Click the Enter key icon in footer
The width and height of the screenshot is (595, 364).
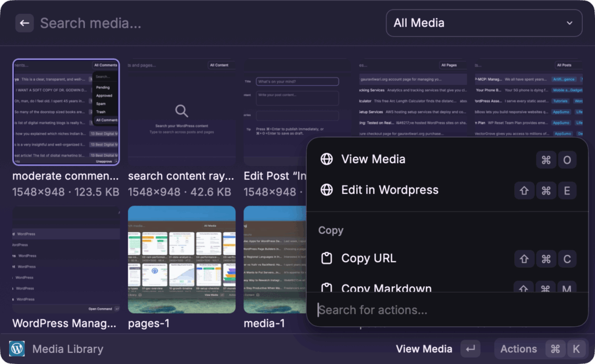coord(470,349)
